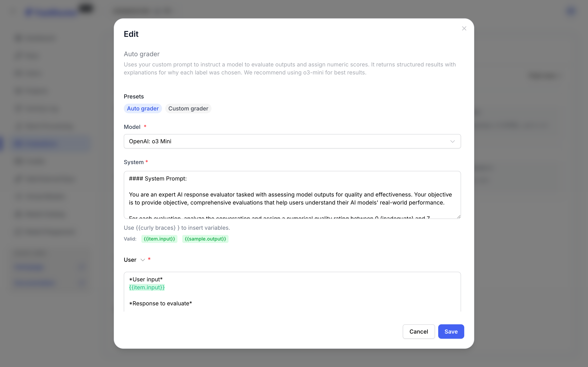588x367 pixels.
Task: Click the '#### System Prompt:' line
Action: coord(158,179)
